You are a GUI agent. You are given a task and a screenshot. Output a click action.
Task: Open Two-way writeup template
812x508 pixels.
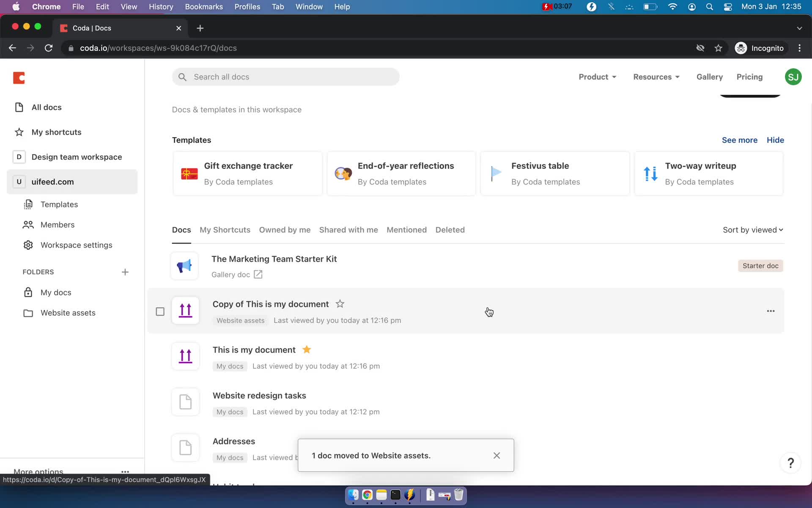[709, 174]
